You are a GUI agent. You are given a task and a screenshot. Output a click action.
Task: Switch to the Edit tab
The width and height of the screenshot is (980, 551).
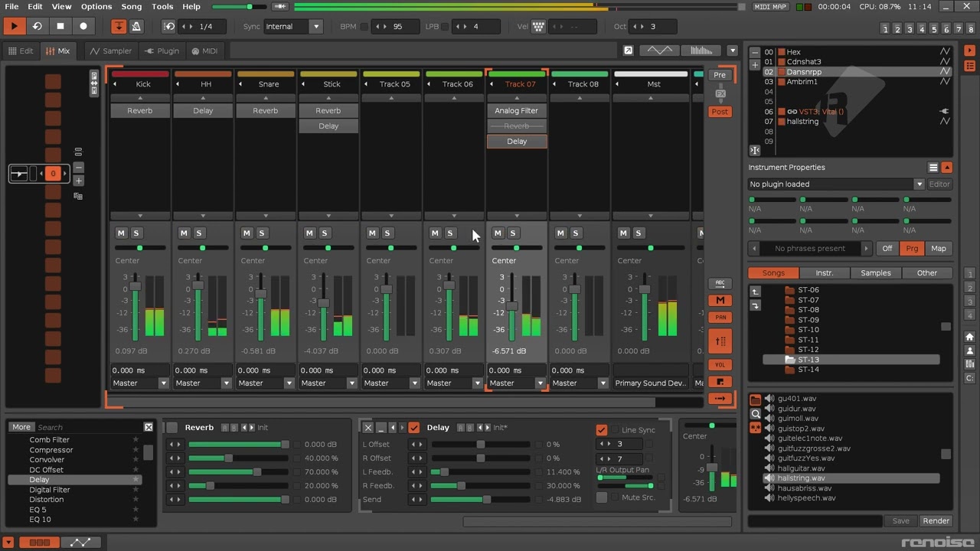coord(21,51)
